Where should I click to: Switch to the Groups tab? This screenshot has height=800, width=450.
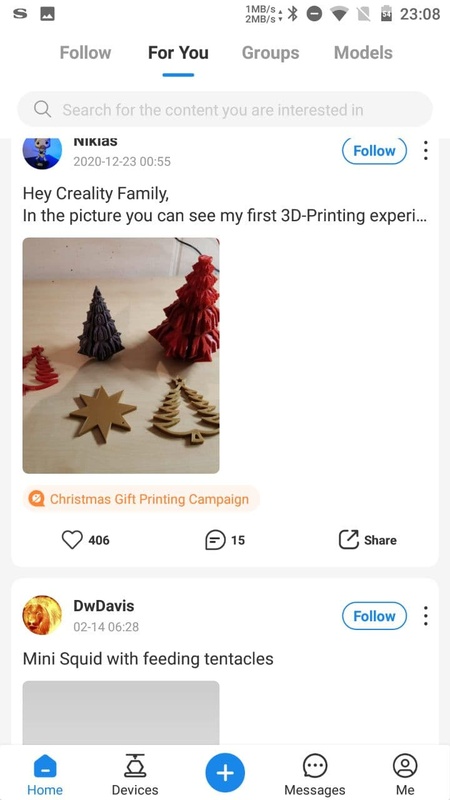point(270,53)
